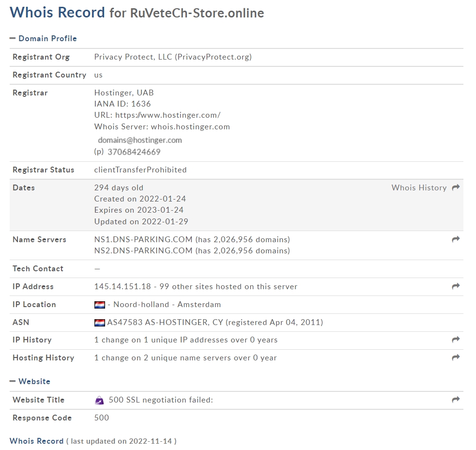The image size is (476, 450).
Task: Click the clientTransferProhibited status value
Action: coord(140,170)
